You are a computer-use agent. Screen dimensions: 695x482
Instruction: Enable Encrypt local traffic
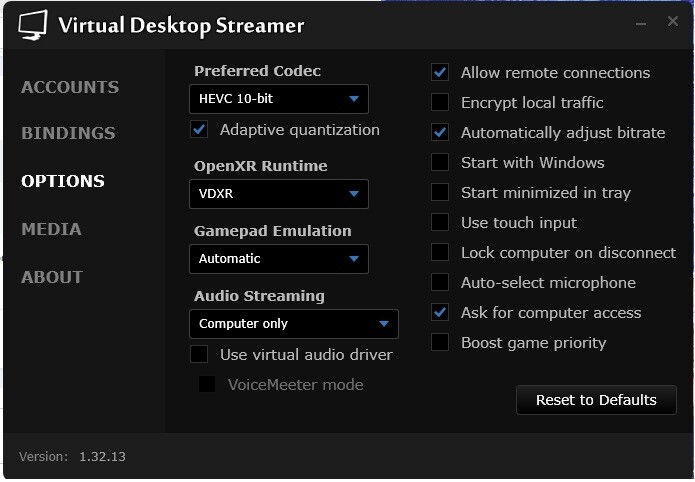[x=440, y=102]
